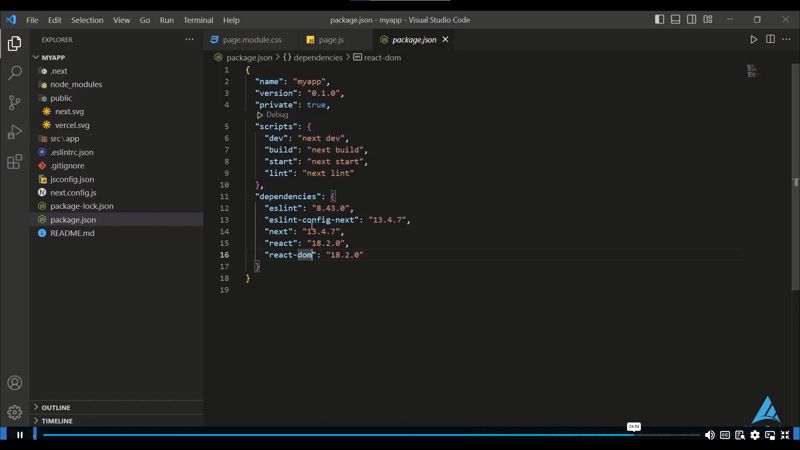Open editor more actions ellipsis
Viewport: 800px width, 450px height.
pos(786,39)
